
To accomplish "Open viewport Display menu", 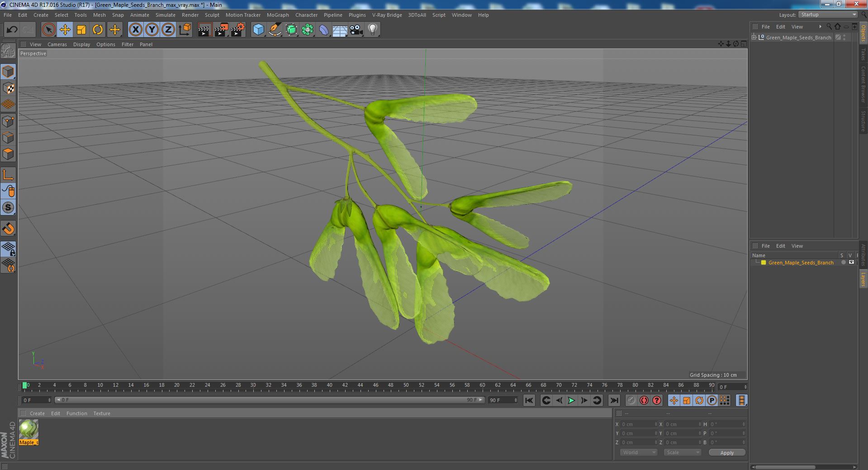I will click(81, 44).
